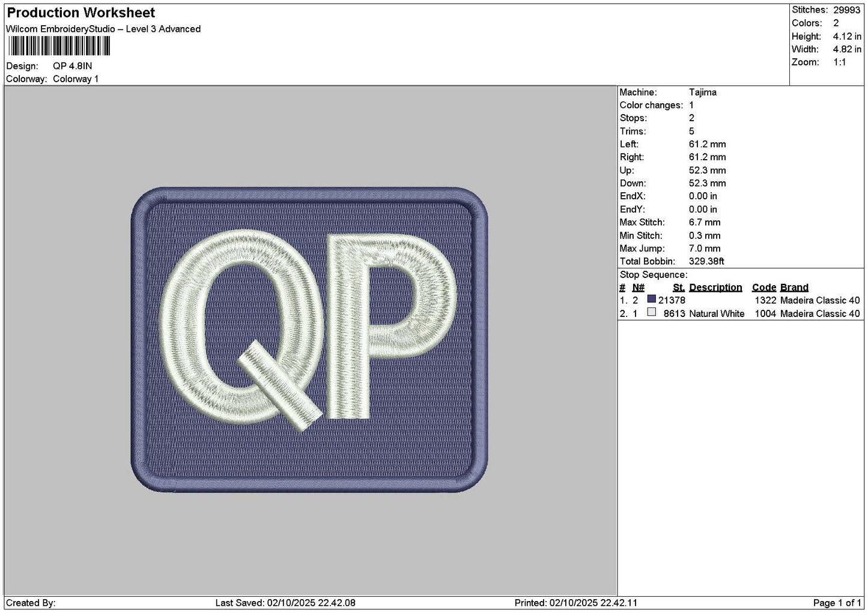Click the EndX value 0.00 in
The image size is (868, 613).
703,196
